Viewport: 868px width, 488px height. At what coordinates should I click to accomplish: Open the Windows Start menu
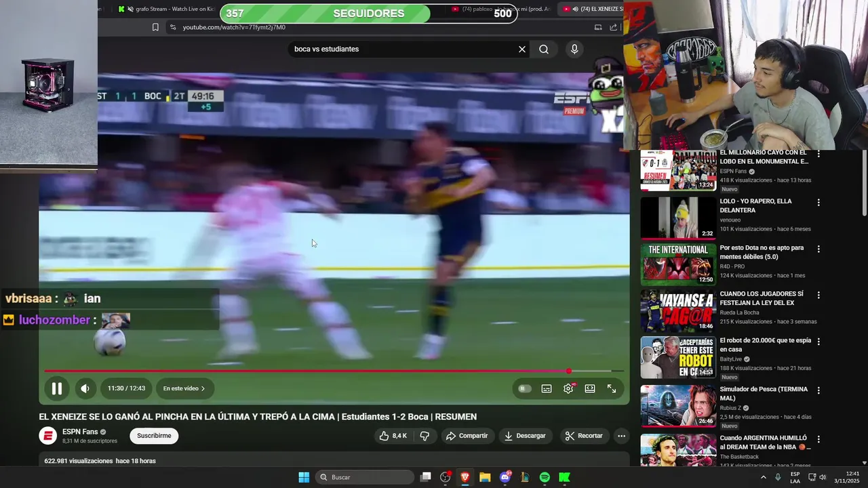click(x=304, y=477)
